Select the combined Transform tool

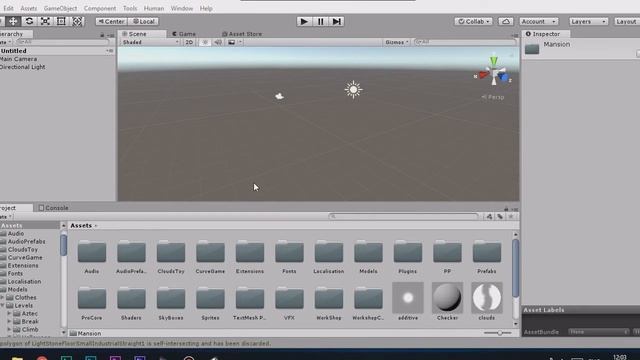point(77,21)
